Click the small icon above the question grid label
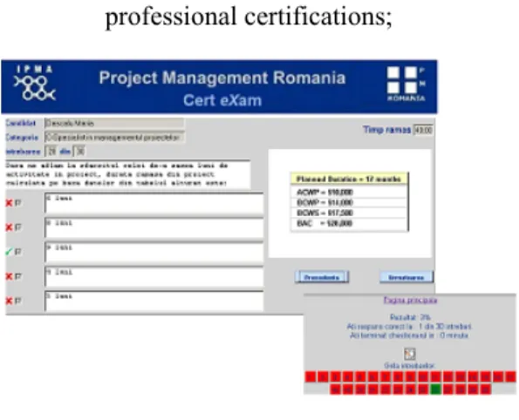 click(x=410, y=354)
